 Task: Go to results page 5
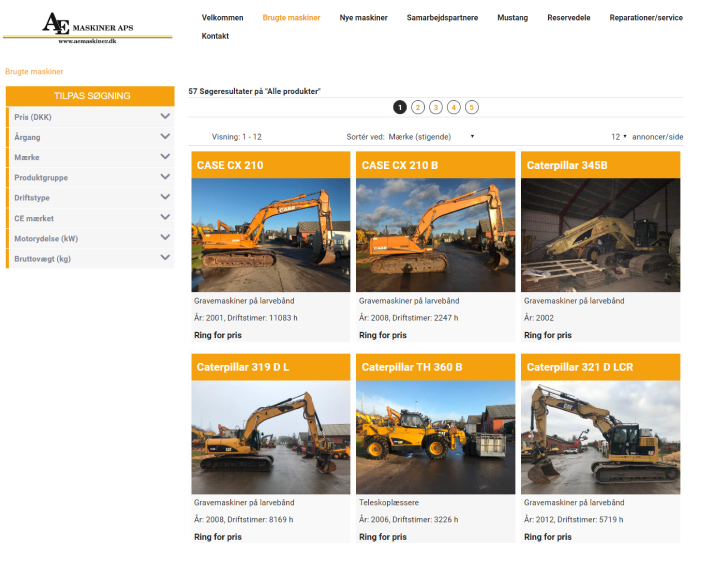click(471, 107)
